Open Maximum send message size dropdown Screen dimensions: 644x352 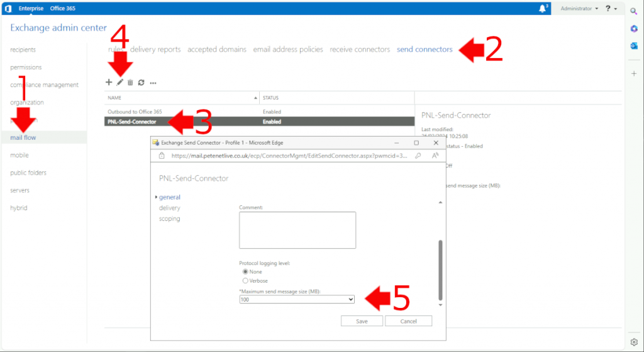pyautogui.click(x=297, y=300)
